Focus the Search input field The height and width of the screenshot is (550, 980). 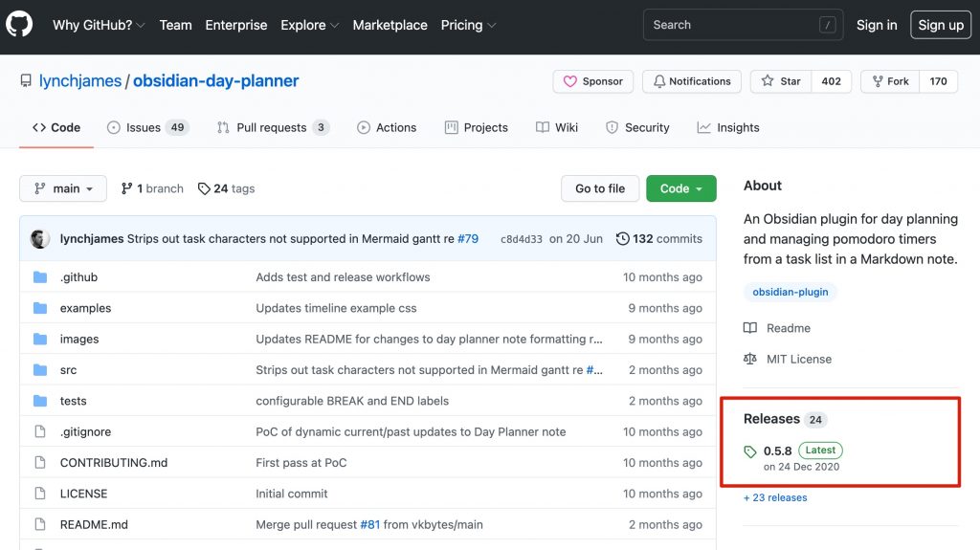coord(743,25)
